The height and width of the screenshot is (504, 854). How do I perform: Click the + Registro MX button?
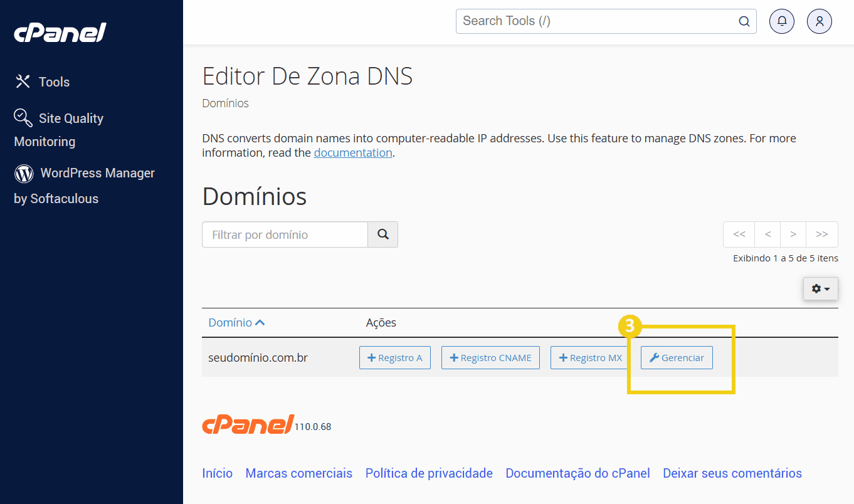pyautogui.click(x=590, y=357)
